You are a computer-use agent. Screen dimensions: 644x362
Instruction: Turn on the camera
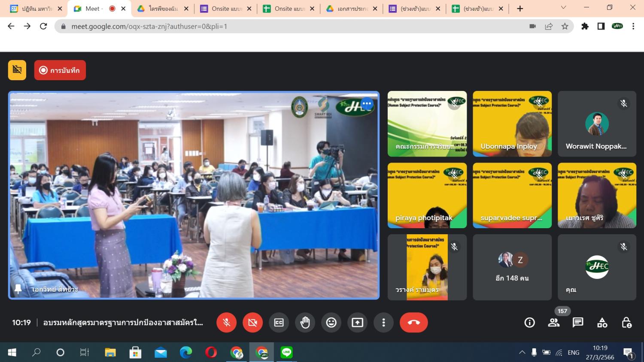click(x=252, y=323)
